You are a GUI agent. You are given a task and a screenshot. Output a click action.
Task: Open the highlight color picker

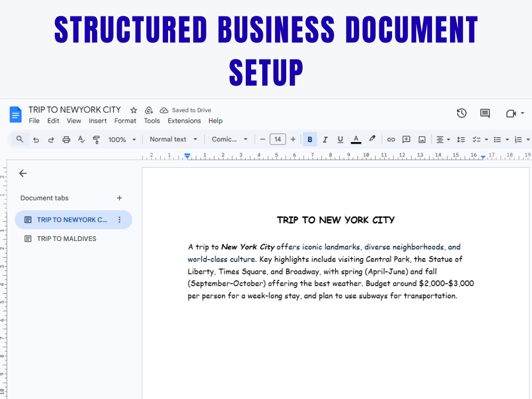372,139
